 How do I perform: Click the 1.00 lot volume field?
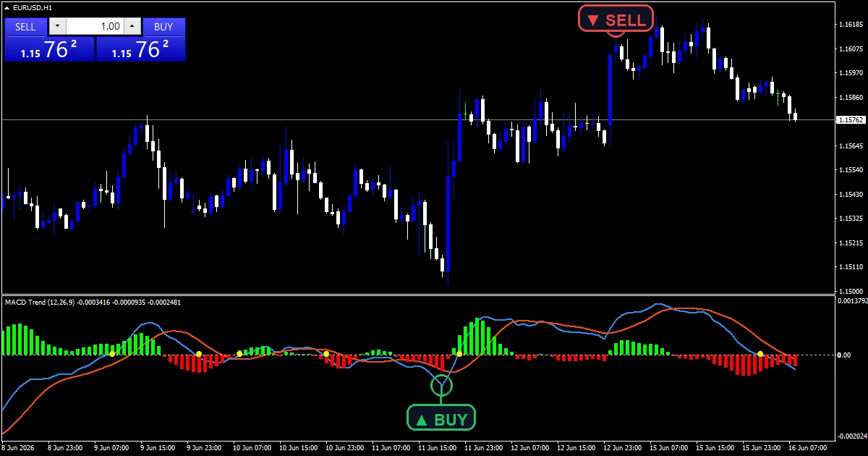click(x=95, y=27)
